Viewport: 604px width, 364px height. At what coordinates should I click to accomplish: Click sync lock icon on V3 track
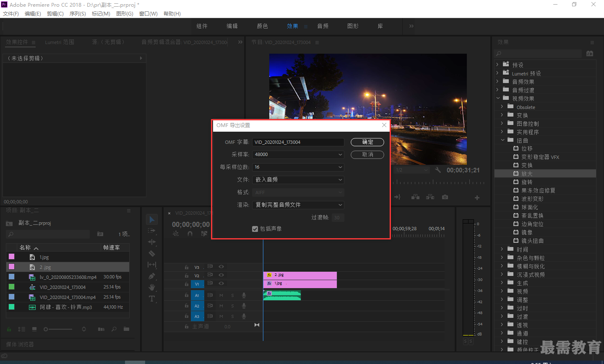click(210, 267)
